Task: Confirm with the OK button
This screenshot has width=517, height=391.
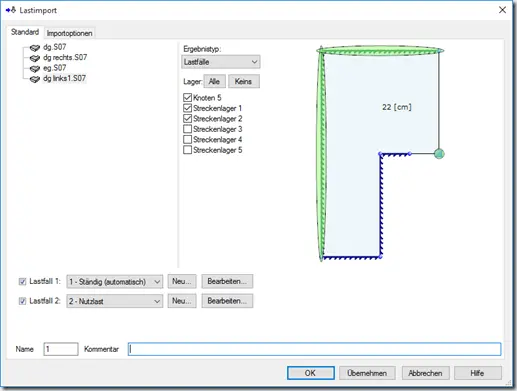Action: 311,373
